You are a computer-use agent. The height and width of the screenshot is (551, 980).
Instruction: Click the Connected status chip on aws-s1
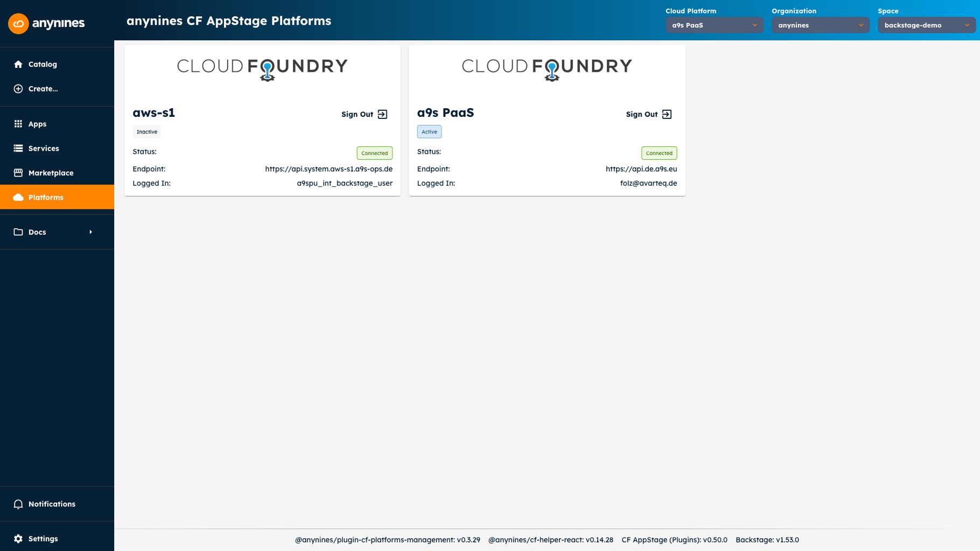click(375, 153)
